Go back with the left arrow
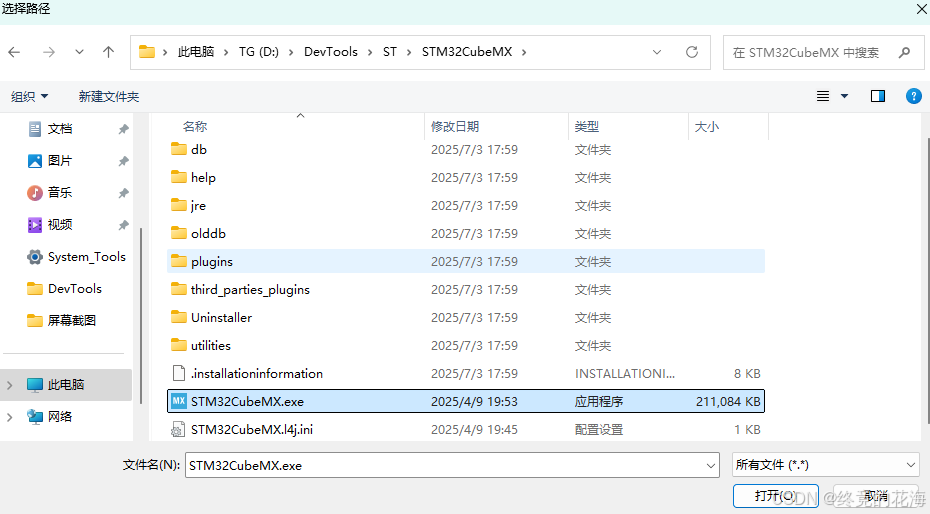Screen dimensions: 930x514 (14, 52)
